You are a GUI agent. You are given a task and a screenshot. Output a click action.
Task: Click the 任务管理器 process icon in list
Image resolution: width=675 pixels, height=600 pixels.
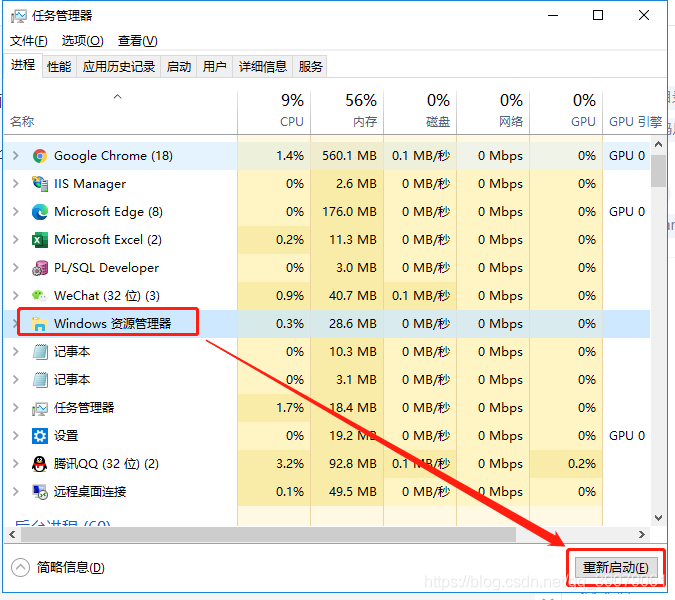coord(40,408)
